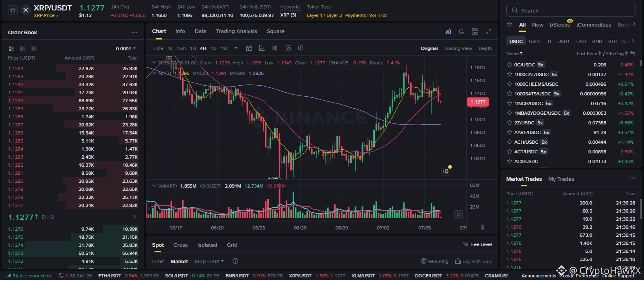
Task: Open the chart display settings icon
Action: (x=288, y=48)
